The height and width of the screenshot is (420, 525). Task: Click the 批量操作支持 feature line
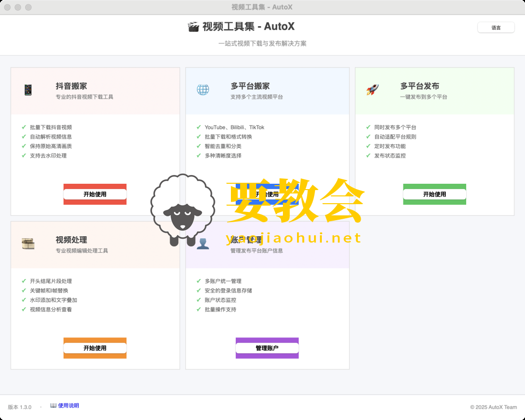tap(220, 309)
